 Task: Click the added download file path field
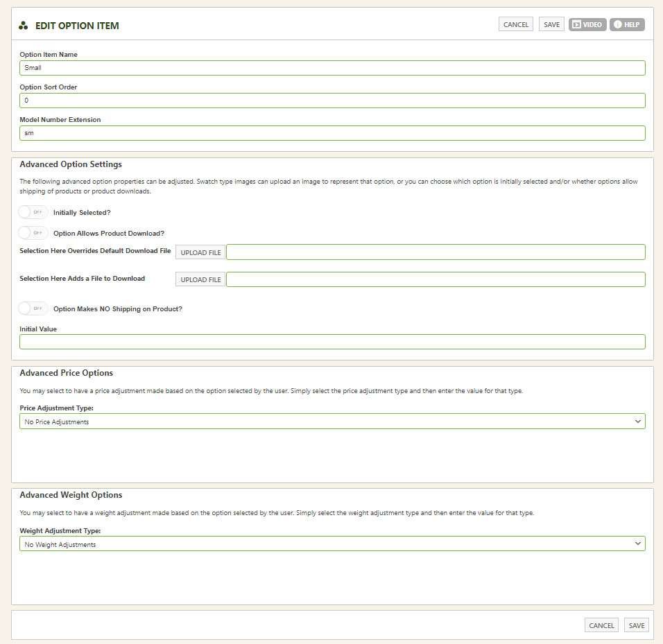tap(436, 279)
